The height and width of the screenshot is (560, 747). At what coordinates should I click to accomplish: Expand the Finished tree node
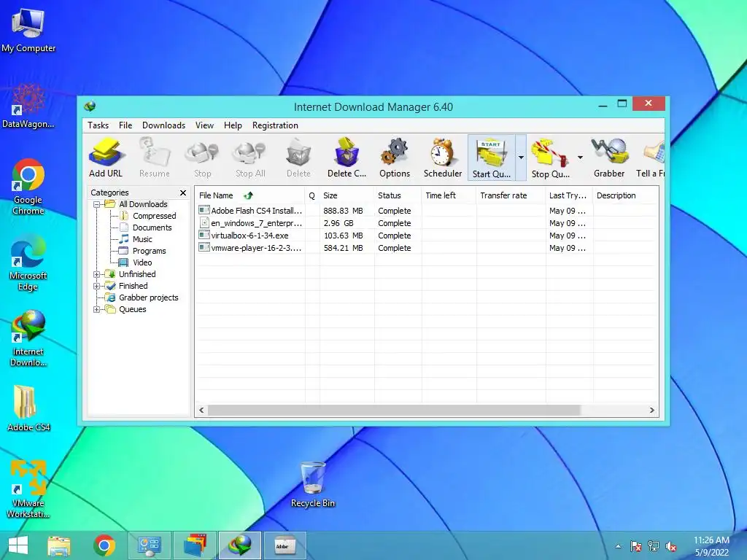pyautogui.click(x=97, y=286)
